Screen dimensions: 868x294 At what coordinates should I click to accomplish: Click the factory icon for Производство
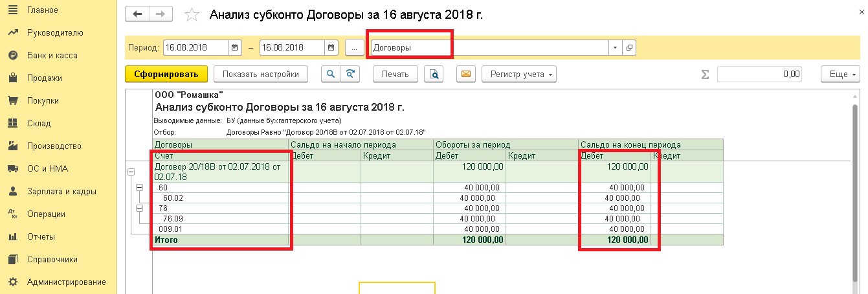12,146
